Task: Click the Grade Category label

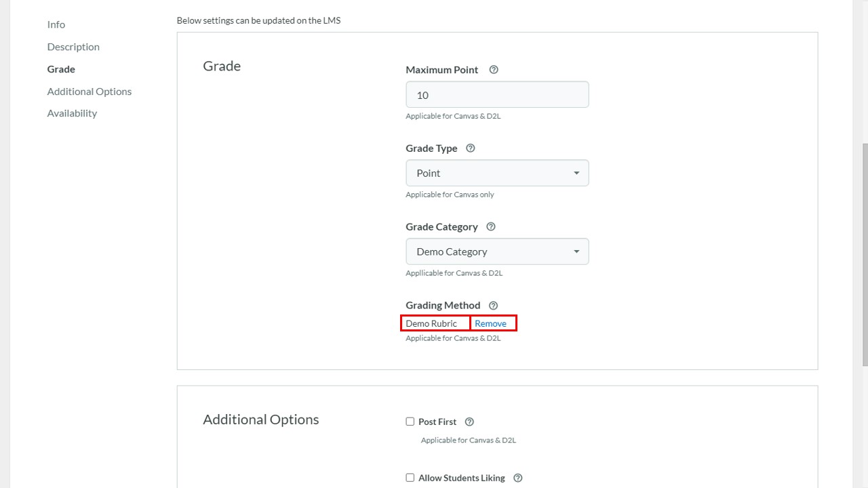Action: tap(441, 227)
